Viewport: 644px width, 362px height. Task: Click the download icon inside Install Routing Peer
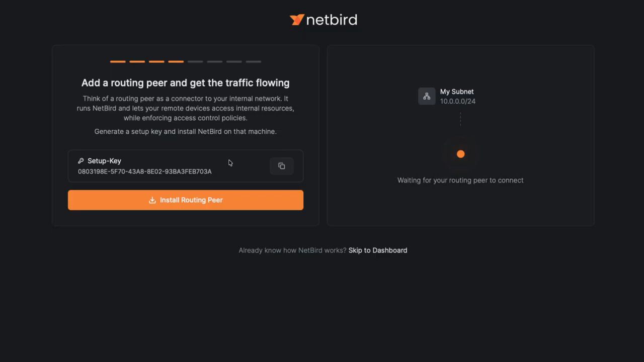[x=152, y=200]
